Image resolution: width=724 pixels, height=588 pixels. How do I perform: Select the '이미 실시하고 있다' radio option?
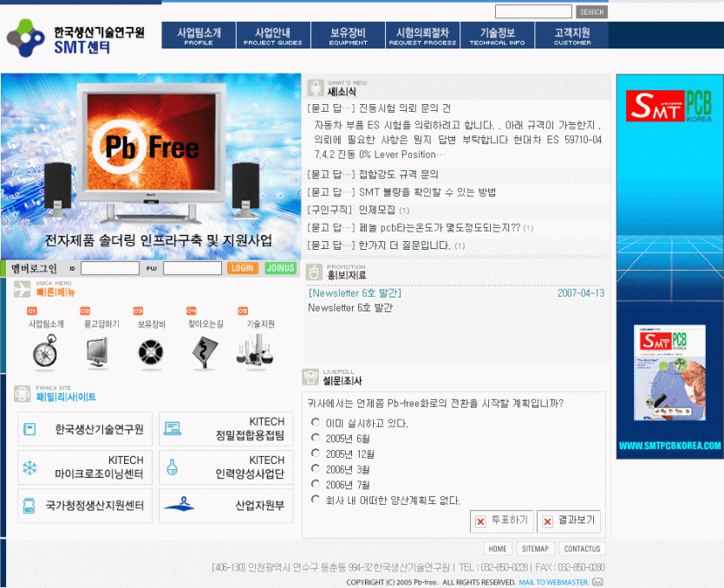(x=316, y=423)
